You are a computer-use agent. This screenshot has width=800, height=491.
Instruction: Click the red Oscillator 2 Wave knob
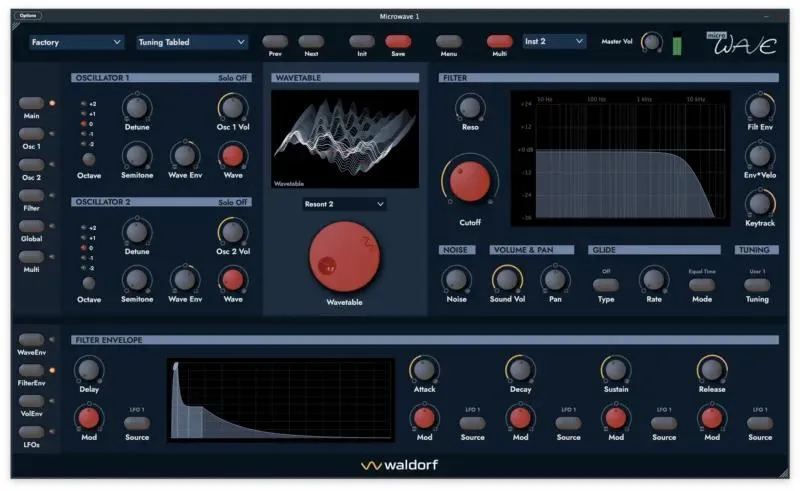coord(233,280)
